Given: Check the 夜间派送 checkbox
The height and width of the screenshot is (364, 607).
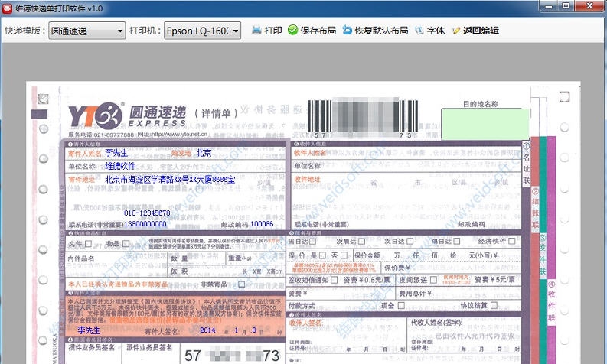Looking at the screenshot, I should coord(433,279).
